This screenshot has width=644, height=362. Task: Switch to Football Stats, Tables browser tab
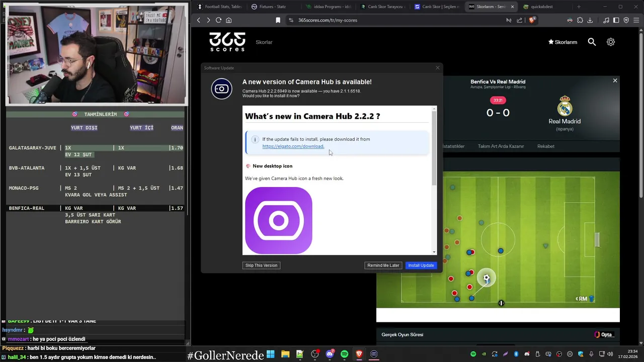219,7
